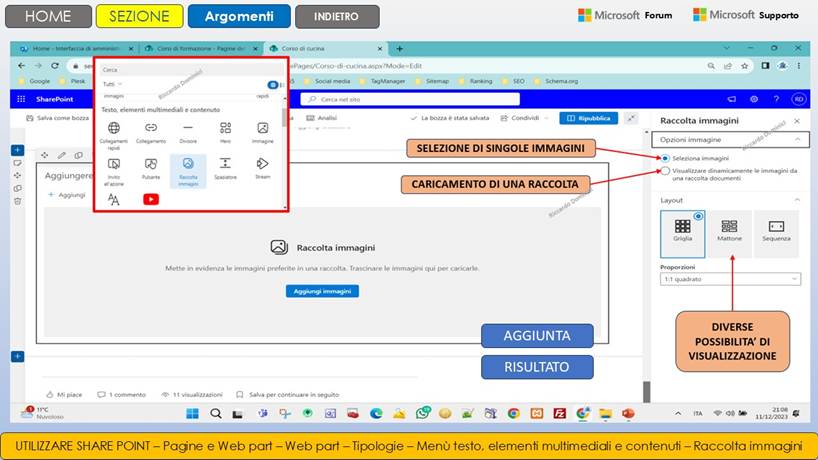Open SharePoint settings gear
Screen dimensions: 818x460
[754, 99]
